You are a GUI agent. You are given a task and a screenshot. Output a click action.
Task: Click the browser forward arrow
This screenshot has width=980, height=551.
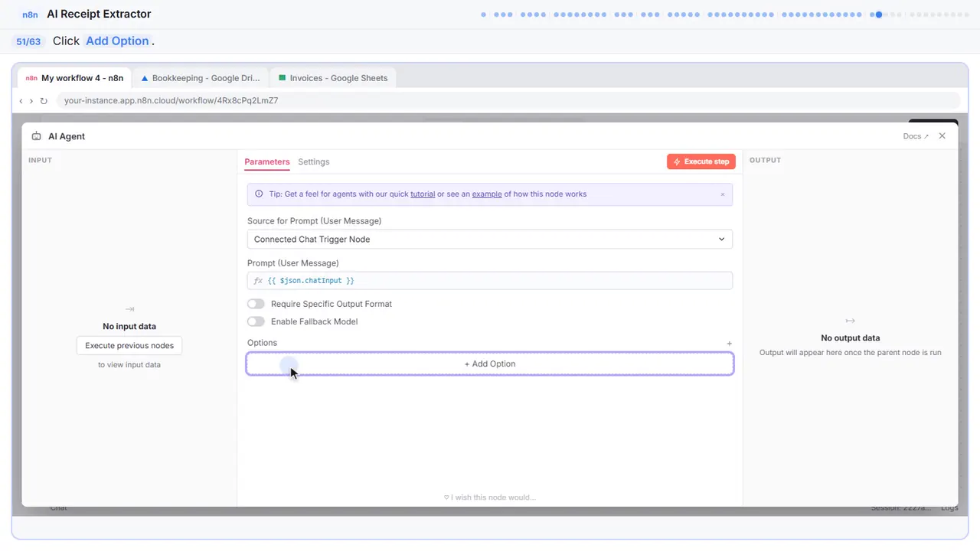tap(31, 101)
